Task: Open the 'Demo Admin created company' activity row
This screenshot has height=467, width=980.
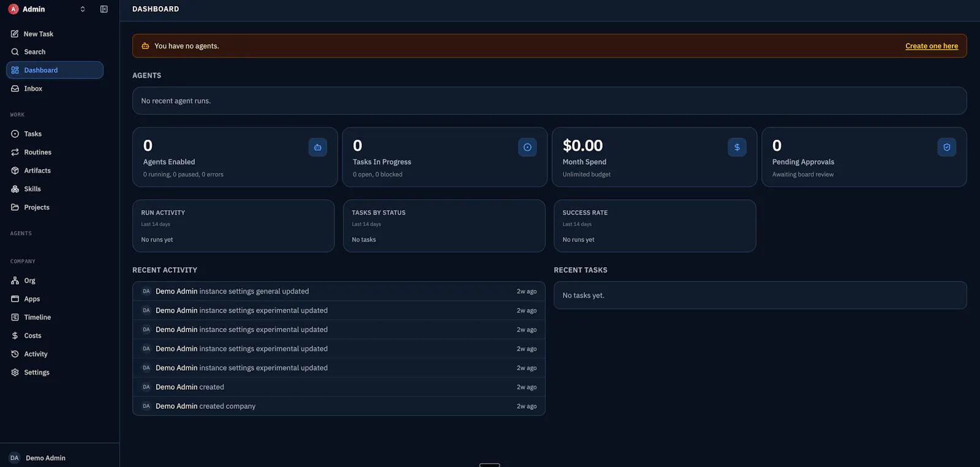Action: click(x=339, y=406)
